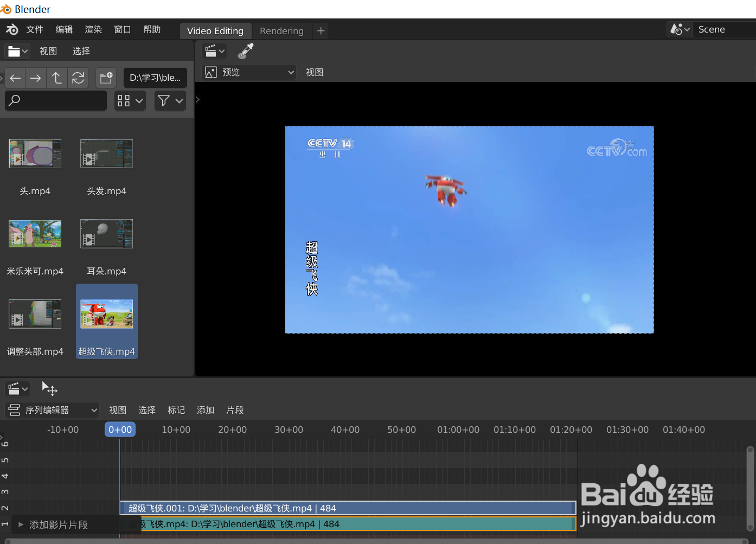Open the 帮助 menu

tap(152, 30)
